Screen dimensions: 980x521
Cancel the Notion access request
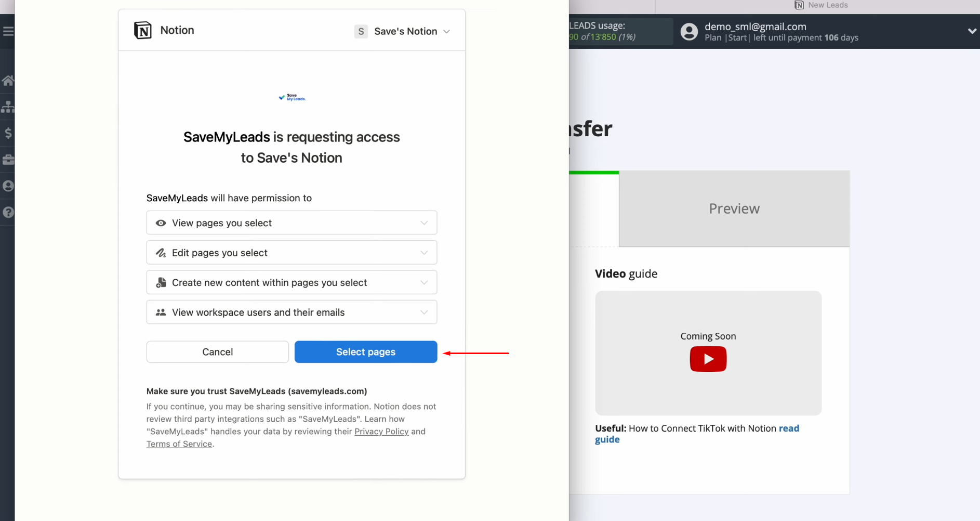[x=218, y=352]
